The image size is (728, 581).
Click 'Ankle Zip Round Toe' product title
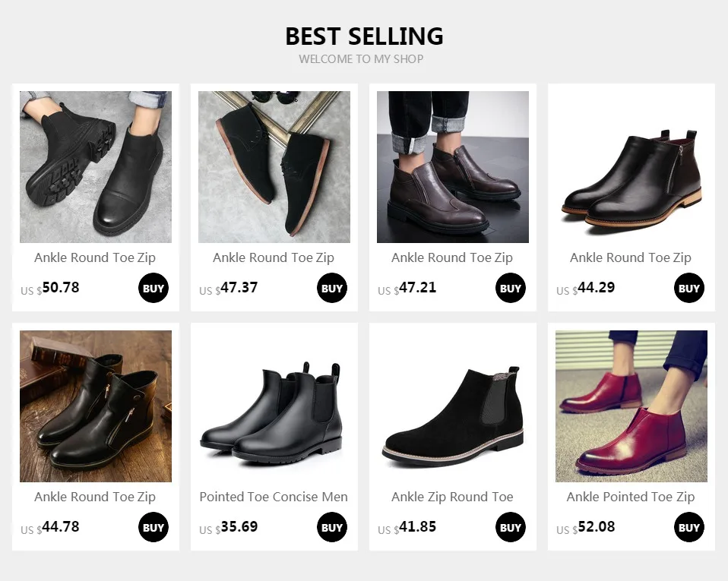[452, 497]
